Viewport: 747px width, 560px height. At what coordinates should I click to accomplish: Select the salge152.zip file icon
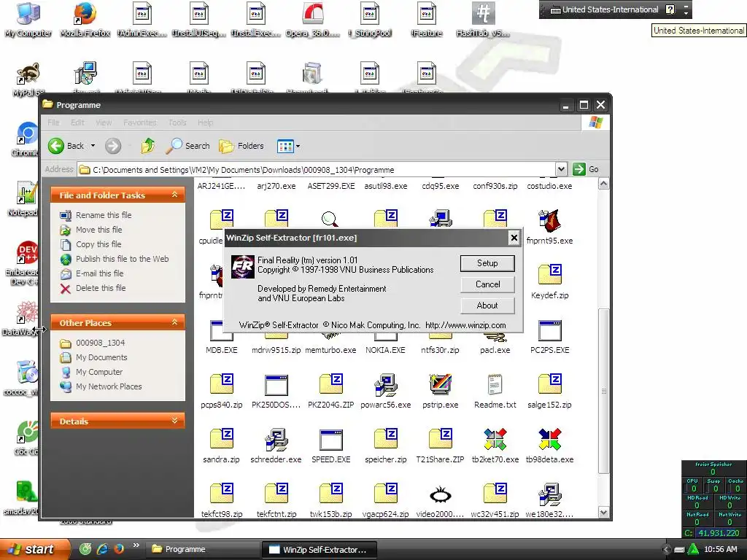tap(550, 385)
